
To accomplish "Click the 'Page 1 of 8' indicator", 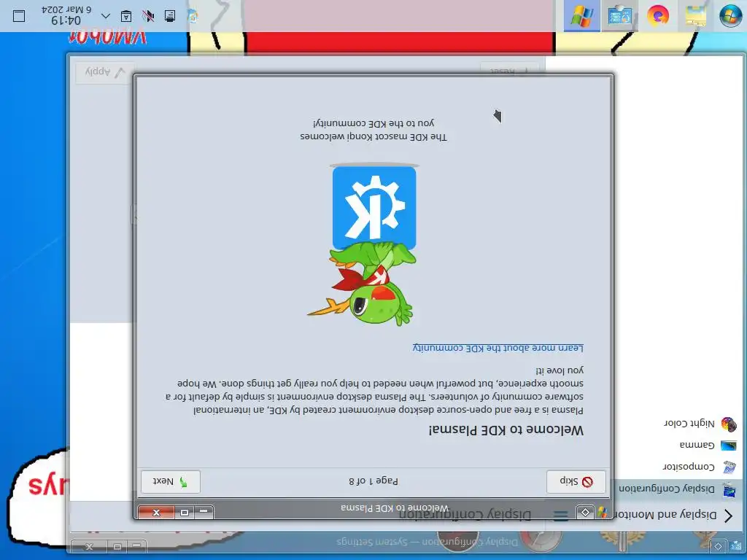I will [373, 481].
